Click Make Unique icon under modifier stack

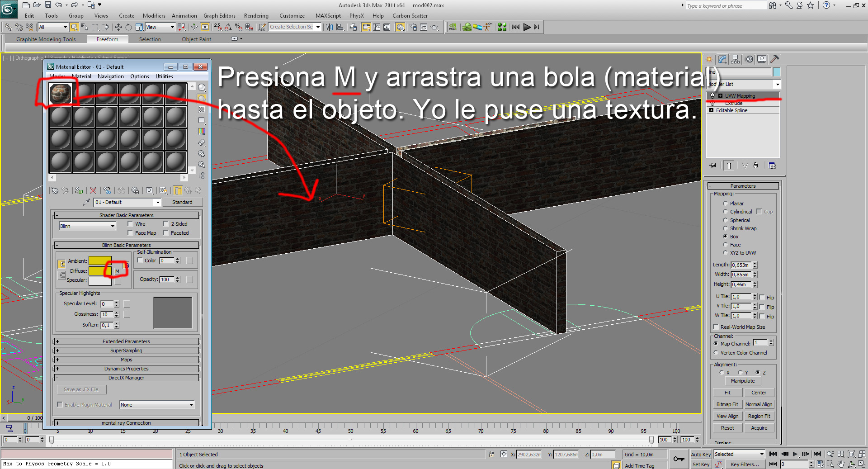[745, 166]
